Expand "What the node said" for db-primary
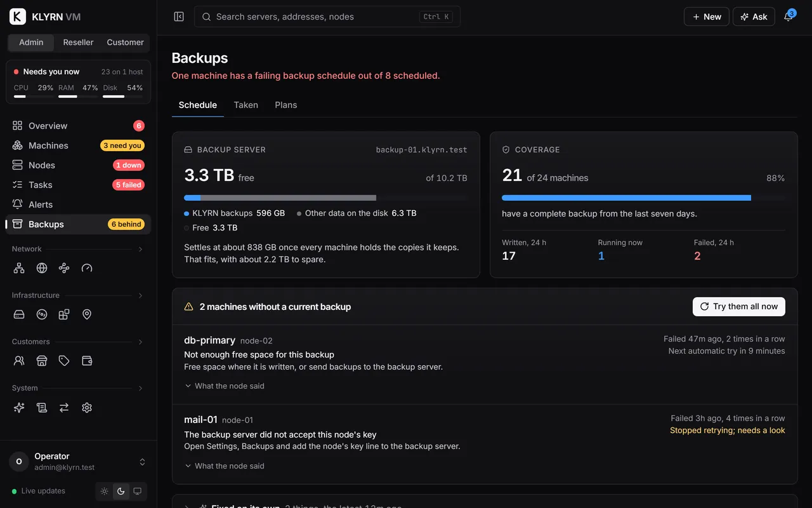 tap(225, 386)
